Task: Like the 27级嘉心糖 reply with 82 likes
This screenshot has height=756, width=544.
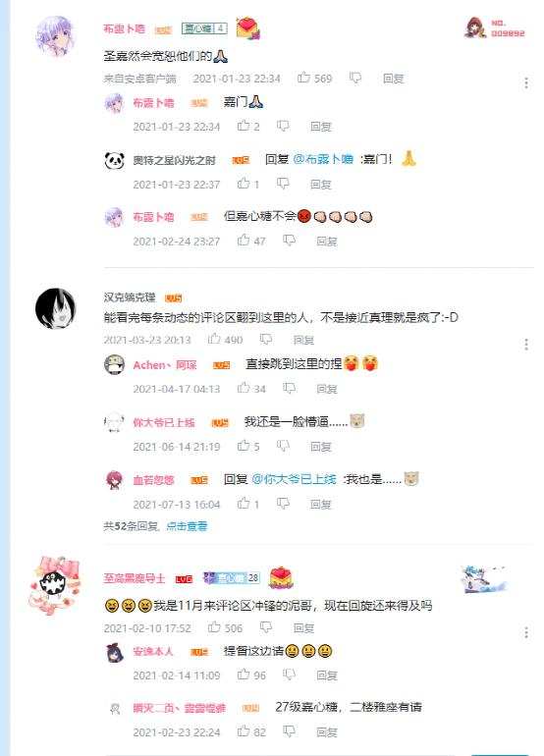Action: click(x=244, y=730)
